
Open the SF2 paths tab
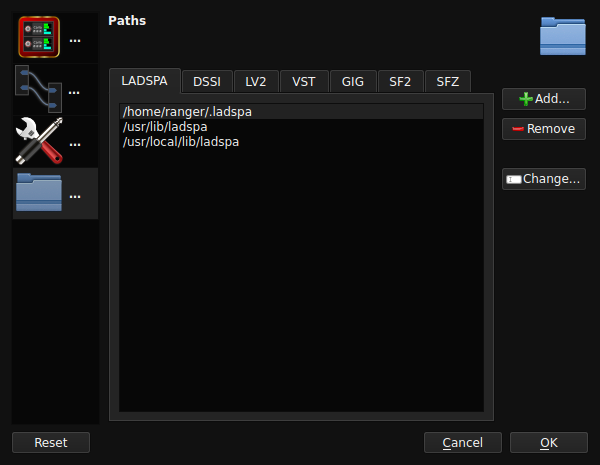tap(400, 82)
